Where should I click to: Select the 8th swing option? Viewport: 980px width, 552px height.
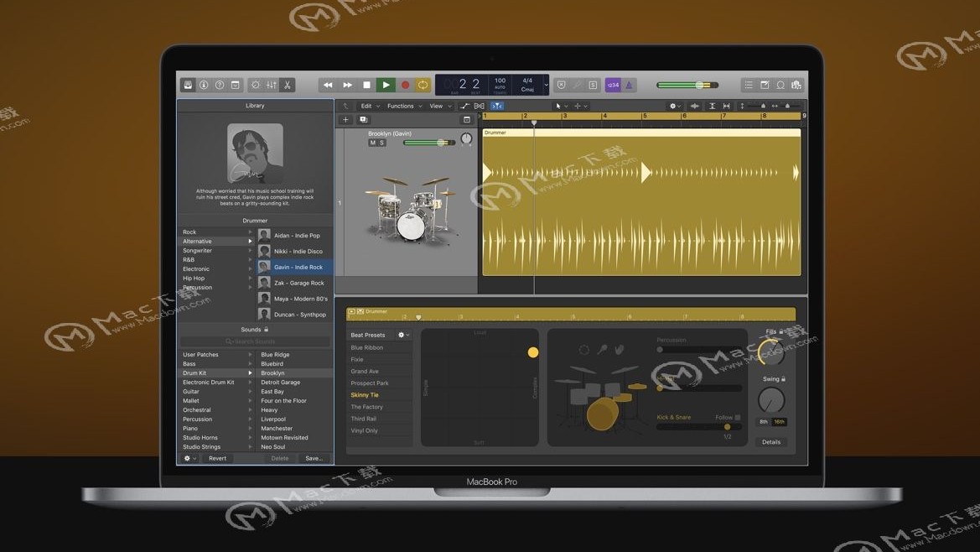pyautogui.click(x=763, y=422)
